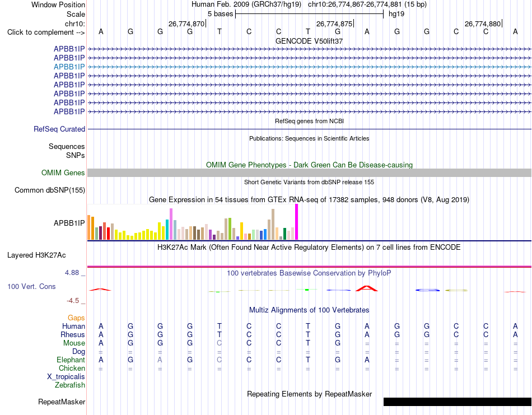Click 'Multiz Alignments of 100 Vertebrates' title
The width and height of the screenshot is (532, 415).
[309, 310]
